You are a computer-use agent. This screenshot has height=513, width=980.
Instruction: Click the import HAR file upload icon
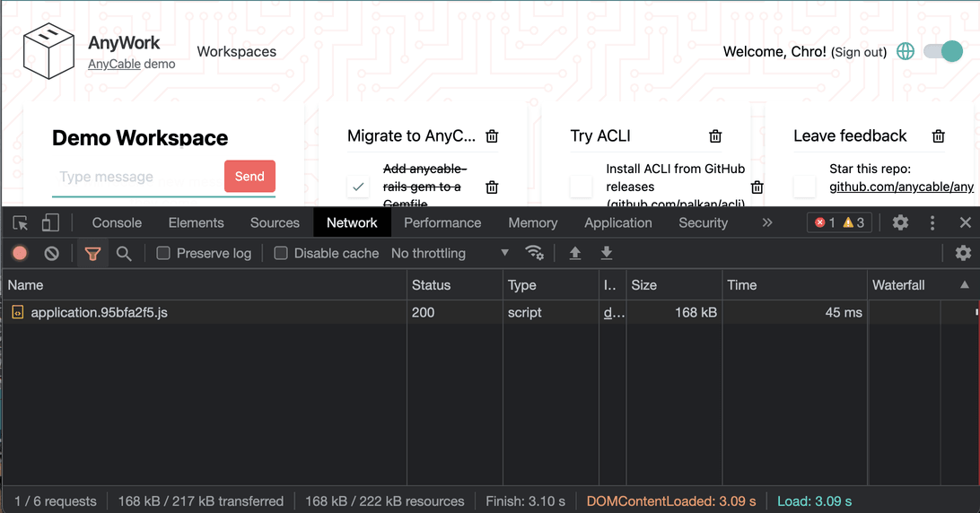pyautogui.click(x=575, y=254)
